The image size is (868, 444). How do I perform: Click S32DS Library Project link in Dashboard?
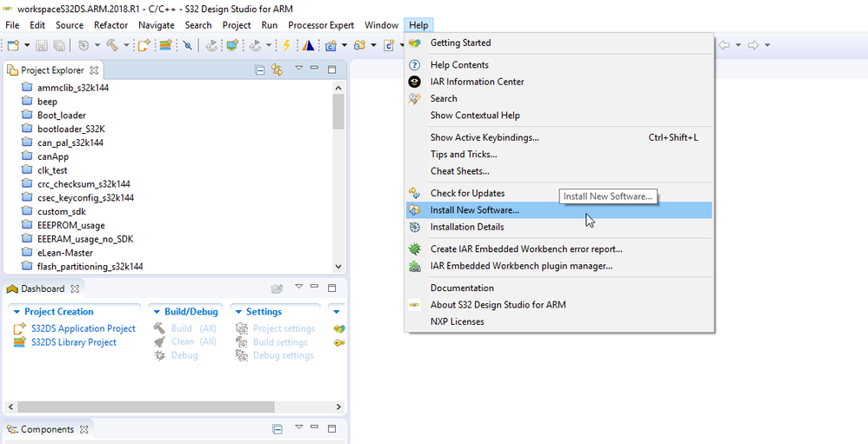pos(74,341)
